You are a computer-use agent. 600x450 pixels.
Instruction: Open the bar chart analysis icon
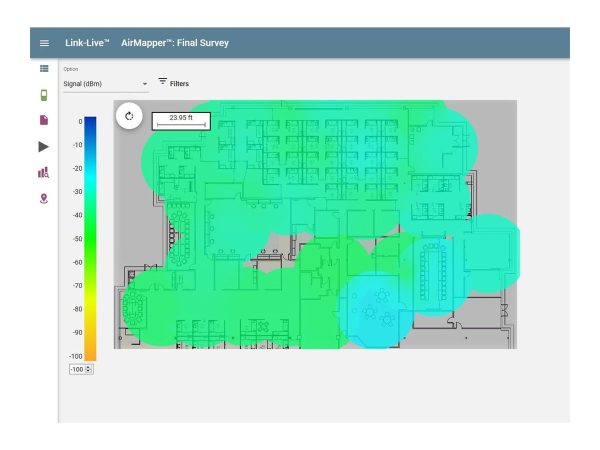pos(44,172)
